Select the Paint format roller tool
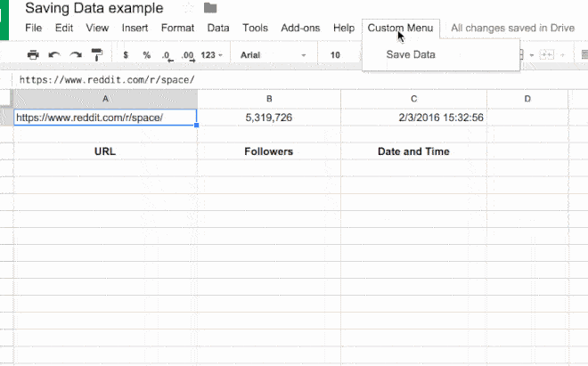Screen dimensions: 588x366 [97, 55]
